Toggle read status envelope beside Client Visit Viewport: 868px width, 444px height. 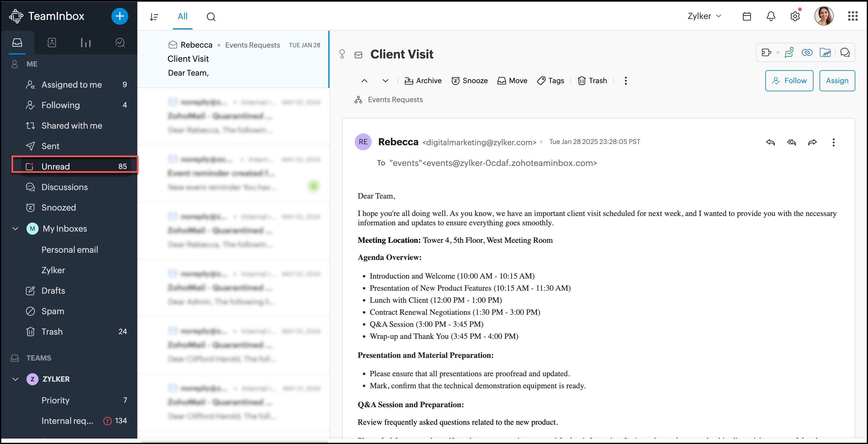[358, 55]
